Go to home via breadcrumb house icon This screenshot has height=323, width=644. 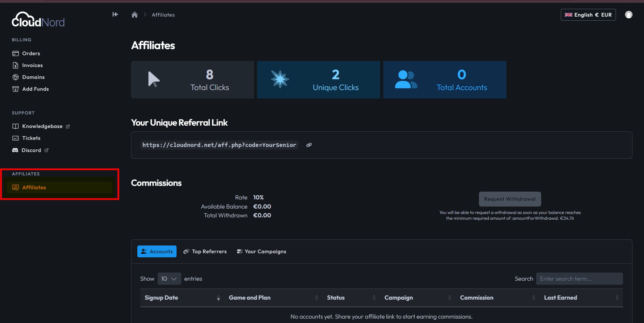(135, 15)
